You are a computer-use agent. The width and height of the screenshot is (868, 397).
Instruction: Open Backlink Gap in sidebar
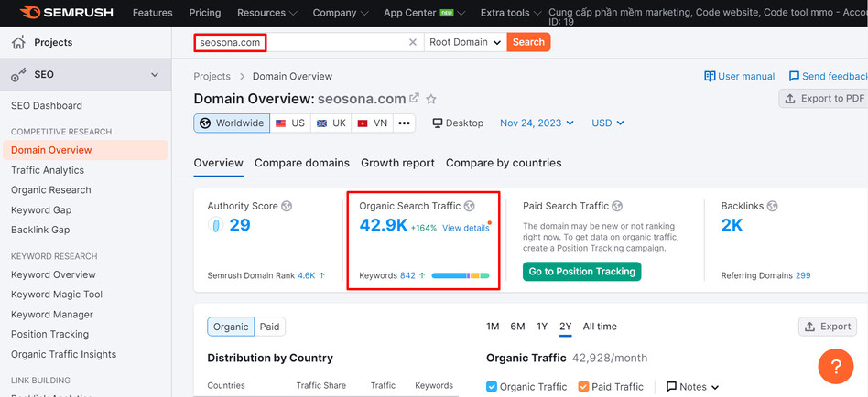(x=40, y=230)
